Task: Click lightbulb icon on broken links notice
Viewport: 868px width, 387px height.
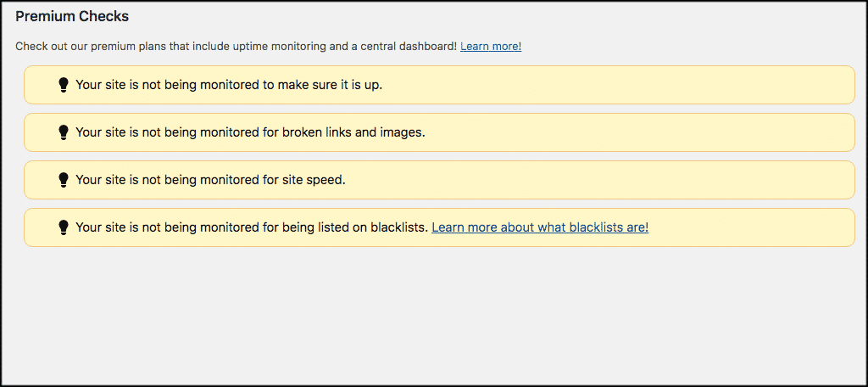Action: (63, 132)
